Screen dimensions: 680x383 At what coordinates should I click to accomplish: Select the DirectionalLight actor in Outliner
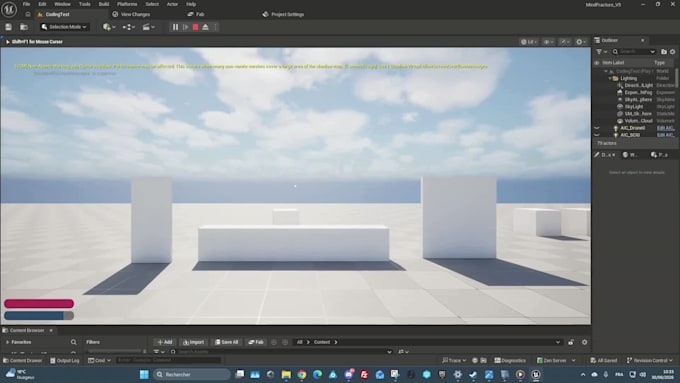(638, 85)
